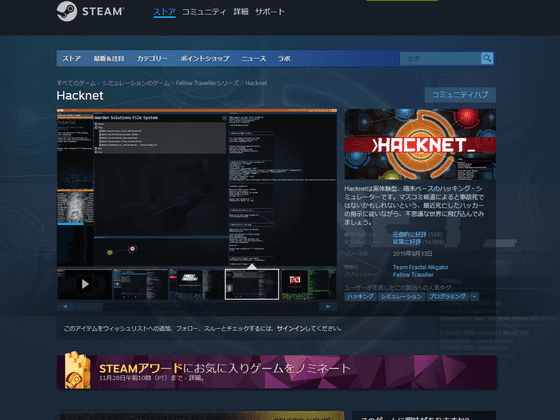Focus the store search input field
The image size is (560, 420).
click(x=441, y=59)
